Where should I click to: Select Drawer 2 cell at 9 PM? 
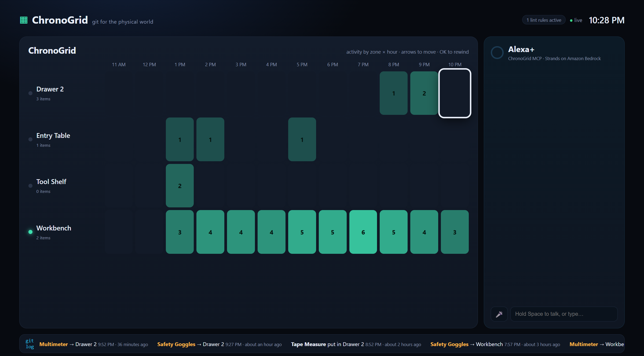[x=424, y=93]
